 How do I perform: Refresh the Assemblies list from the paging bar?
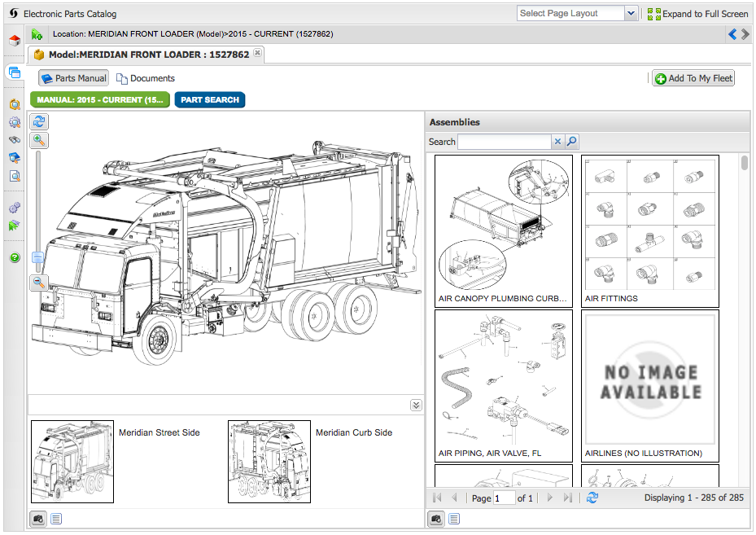pyautogui.click(x=592, y=498)
